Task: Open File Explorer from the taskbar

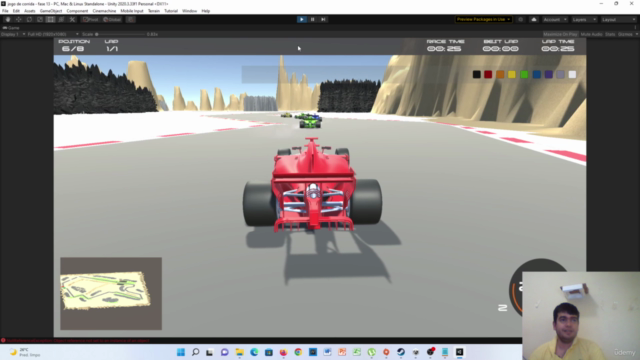Action: [240, 352]
